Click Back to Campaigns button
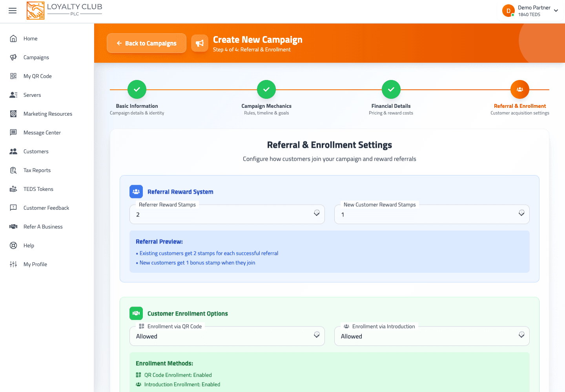This screenshot has height=392, width=565. (146, 43)
